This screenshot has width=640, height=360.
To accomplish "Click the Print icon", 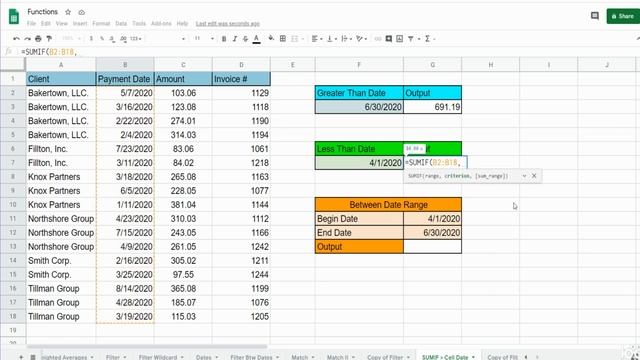I will click(38, 39).
